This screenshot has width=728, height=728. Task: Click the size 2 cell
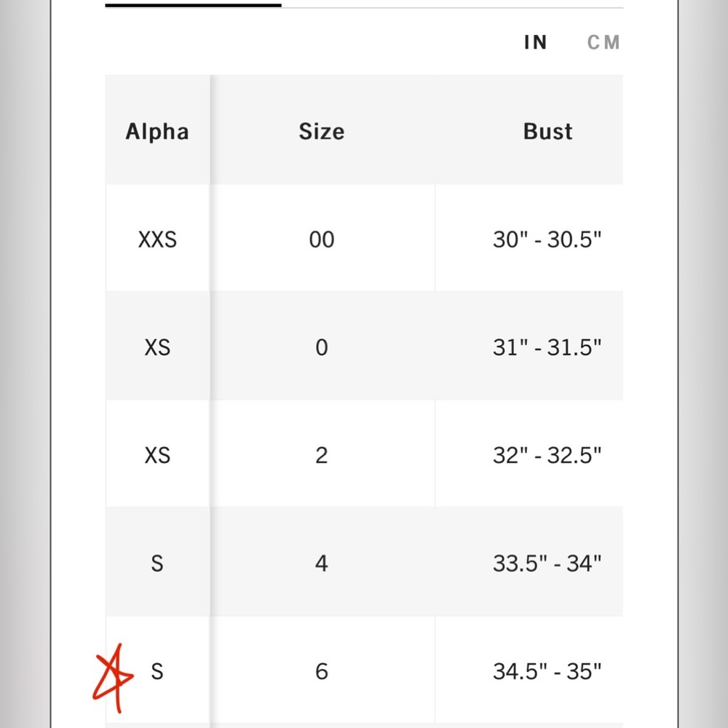[321, 455]
